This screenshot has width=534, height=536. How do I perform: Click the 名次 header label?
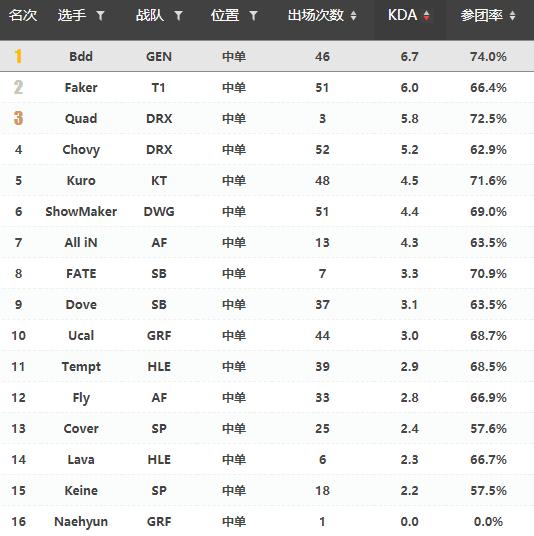[23, 15]
